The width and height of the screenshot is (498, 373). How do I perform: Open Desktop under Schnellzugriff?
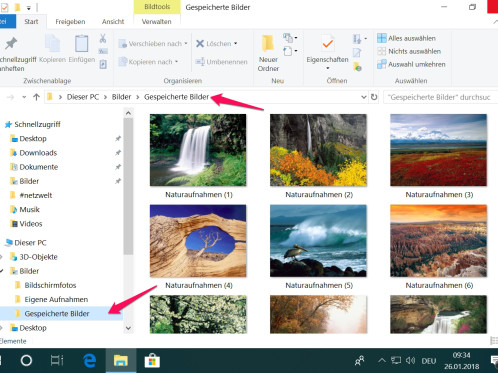pos(33,138)
